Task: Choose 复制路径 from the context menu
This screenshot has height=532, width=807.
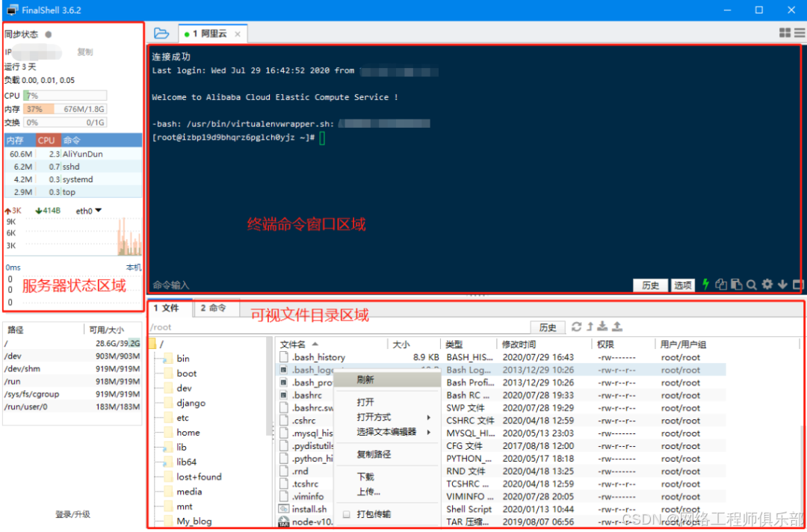Action: coord(388,454)
